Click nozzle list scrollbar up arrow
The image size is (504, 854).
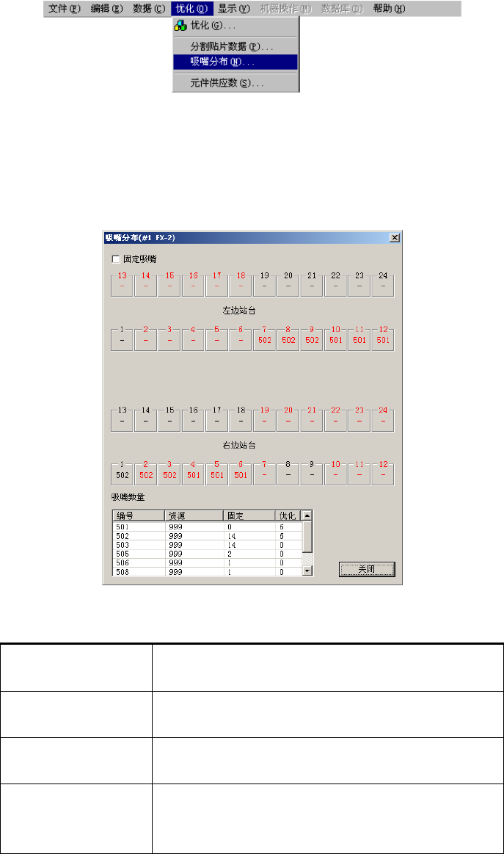click(x=307, y=515)
